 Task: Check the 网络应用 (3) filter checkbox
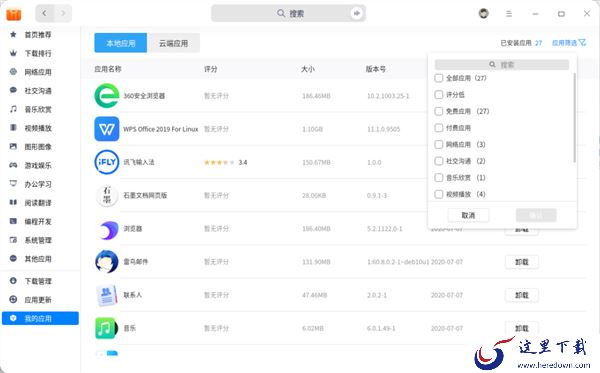[x=439, y=145]
